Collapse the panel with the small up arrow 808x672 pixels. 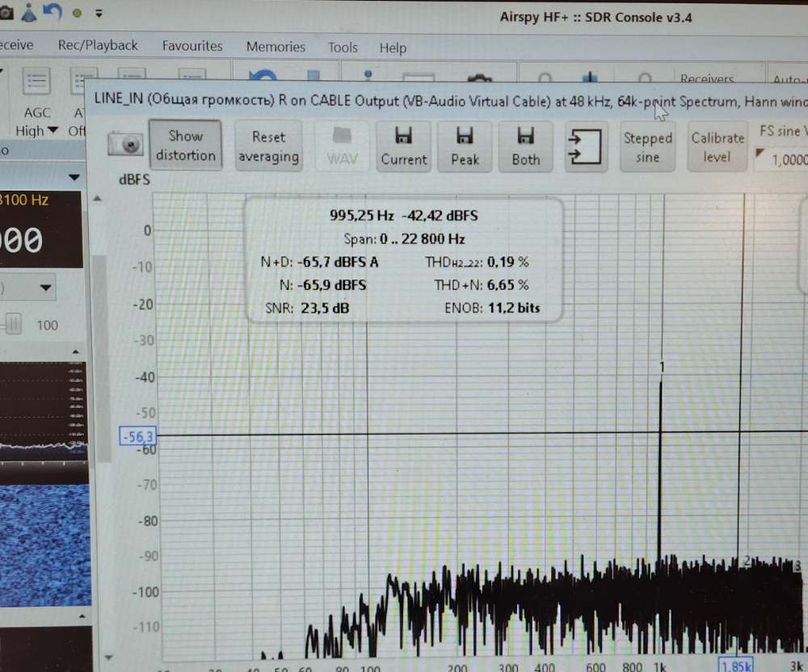[x=76, y=353]
